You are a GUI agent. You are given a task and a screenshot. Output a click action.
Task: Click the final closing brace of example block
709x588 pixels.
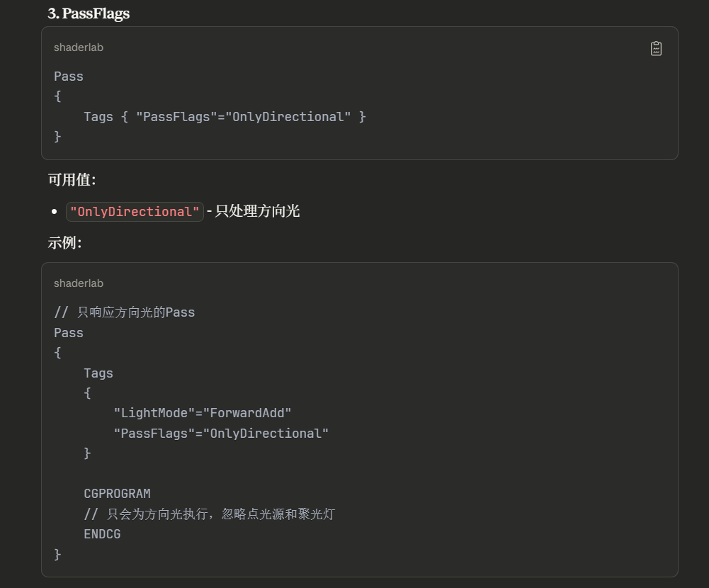point(57,555)
